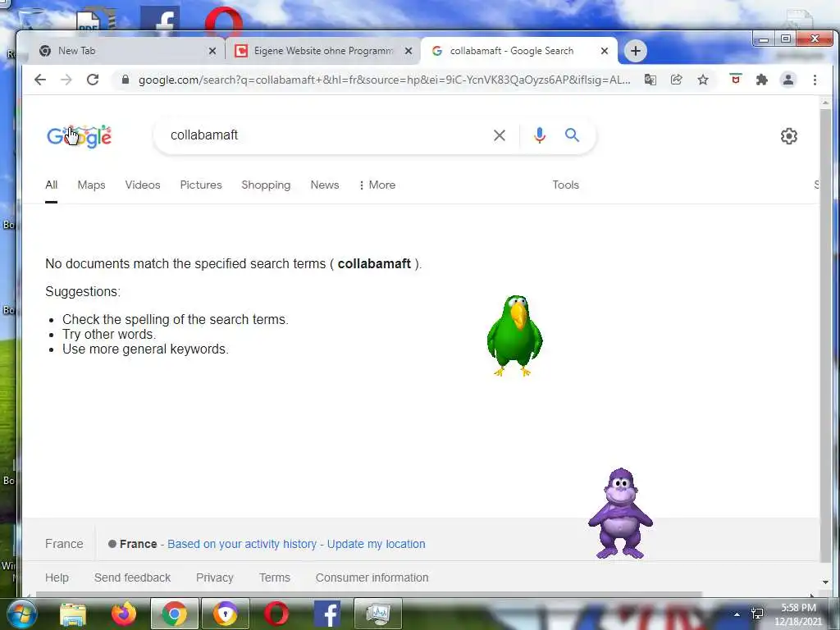Screen dimensions: 840x630
Task: Open Chrome three-dot menu
Action: click(815, 80)
